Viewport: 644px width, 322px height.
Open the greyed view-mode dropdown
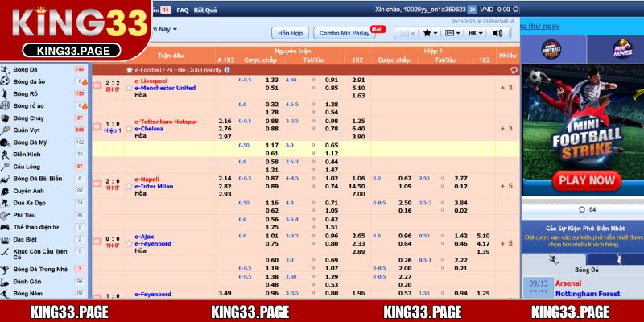(407, 33)
